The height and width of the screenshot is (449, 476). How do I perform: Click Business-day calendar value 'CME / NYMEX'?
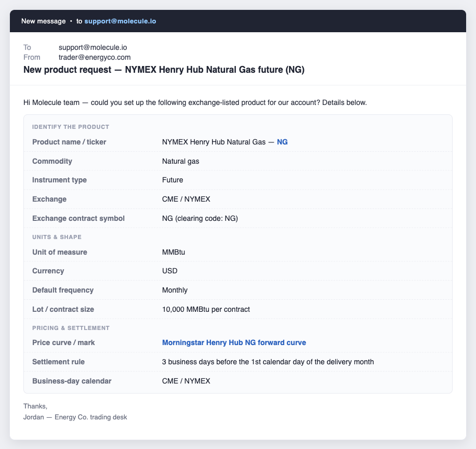[x=186, y=381]
